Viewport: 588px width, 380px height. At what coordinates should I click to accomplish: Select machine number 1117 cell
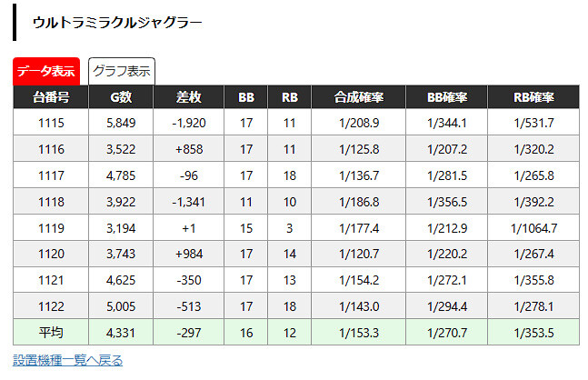pos(51,175)
